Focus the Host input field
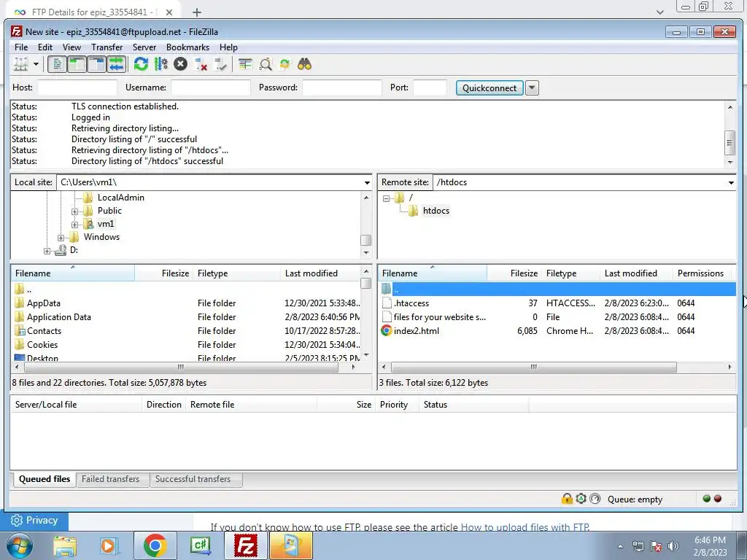747x560 pixels. pos(77,87)
